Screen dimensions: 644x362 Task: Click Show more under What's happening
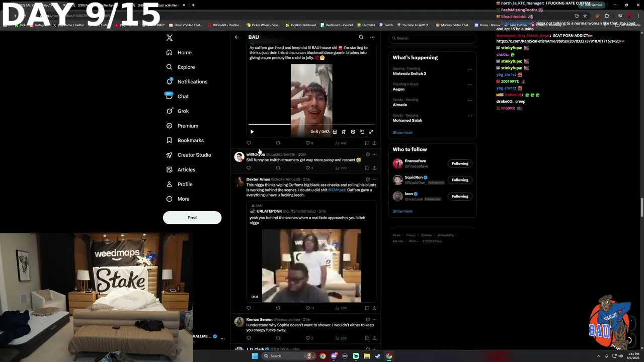(403, 132)
